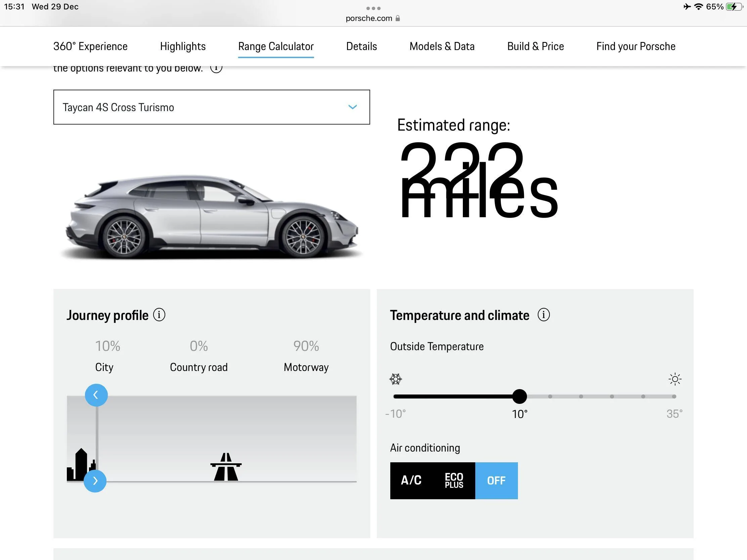Set air conditioning to OFF
This screenshot has width=747, height=560.
[x=496, y=480]
